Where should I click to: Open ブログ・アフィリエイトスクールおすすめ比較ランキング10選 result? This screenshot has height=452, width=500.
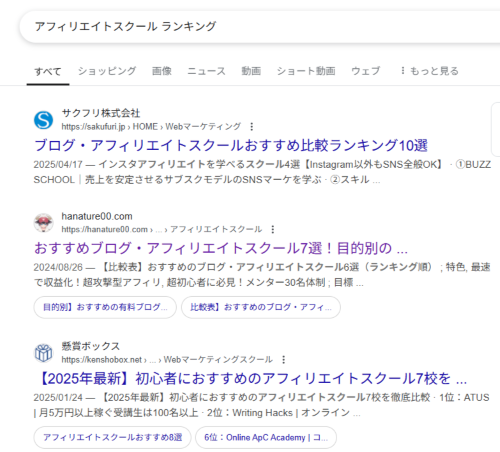pyautogui.click(x=231, y=145)
